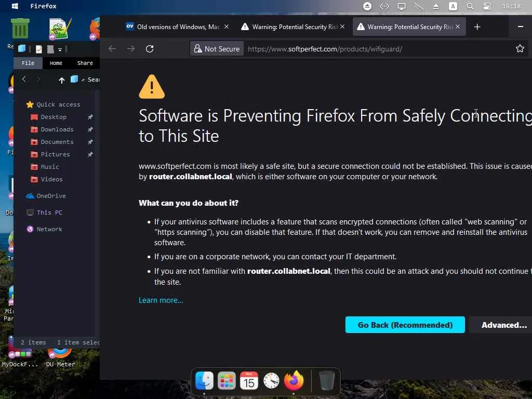Image resolution: width=532 pixels, height=399 pixels.
Task: Click the pin icon next to Desktop
Action: (90, 117)
